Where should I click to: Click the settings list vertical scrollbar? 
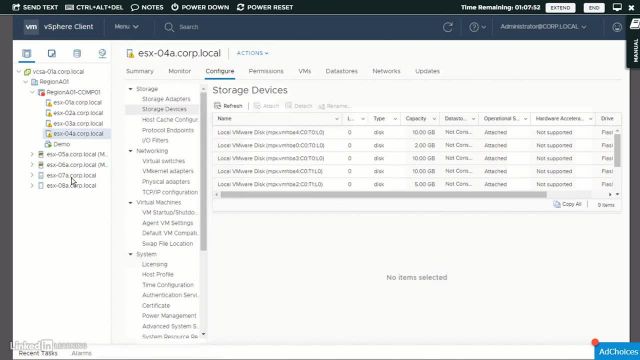[x=203, y=171]
